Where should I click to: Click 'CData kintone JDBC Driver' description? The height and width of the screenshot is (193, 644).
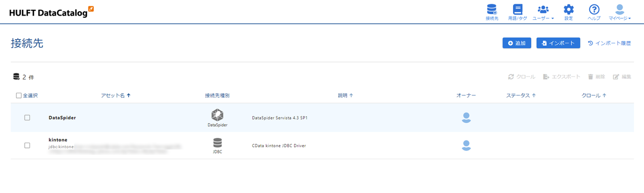tap(279, 145)
